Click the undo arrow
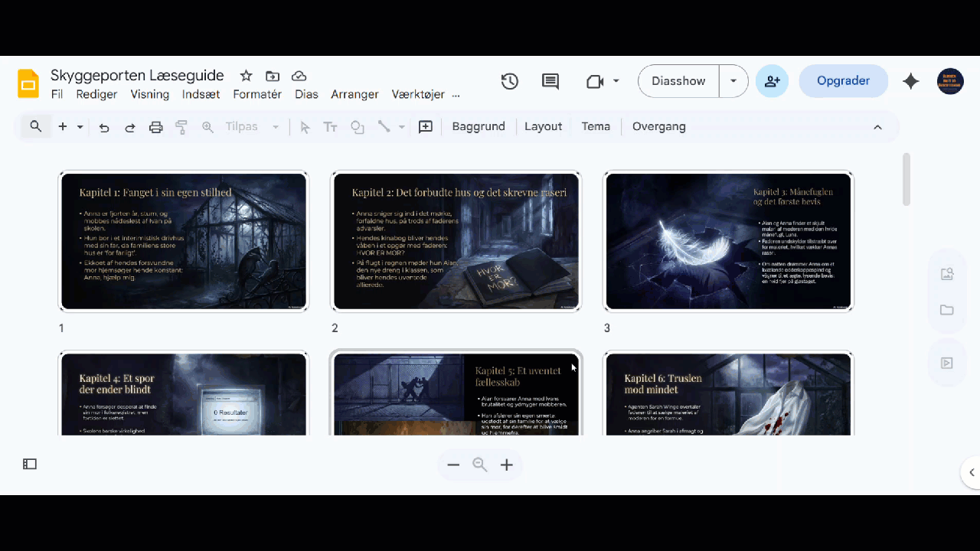The width and height of the screenshot is (980, 551). [104, 127]
